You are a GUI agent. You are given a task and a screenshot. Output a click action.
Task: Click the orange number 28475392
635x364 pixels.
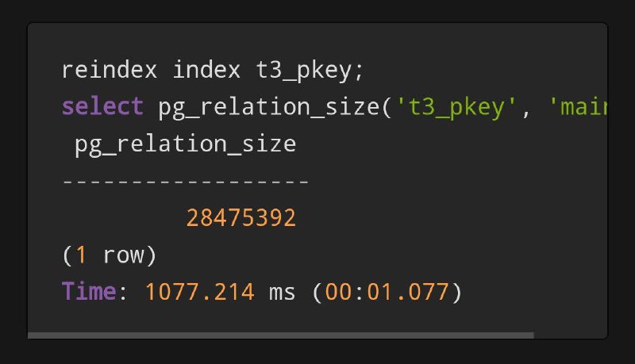[241, 218]
